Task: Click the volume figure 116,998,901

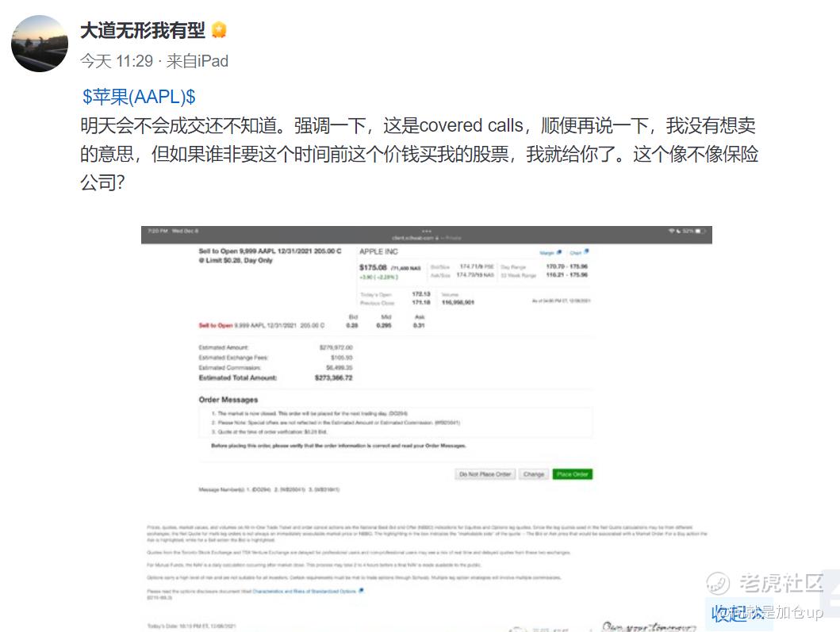Action: click(x=458, y=302)
